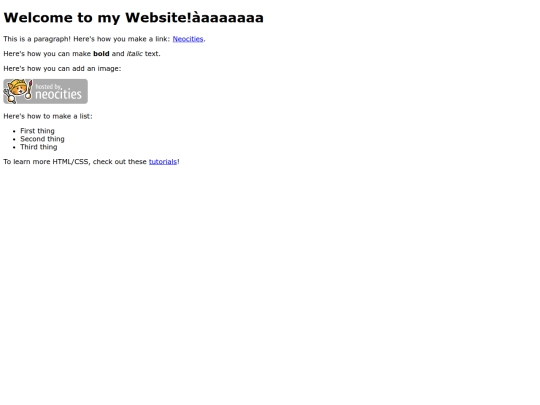Click the bullet before Third thing
The width and height of the screenshot is (540, 405).
(x=14, y=147)
